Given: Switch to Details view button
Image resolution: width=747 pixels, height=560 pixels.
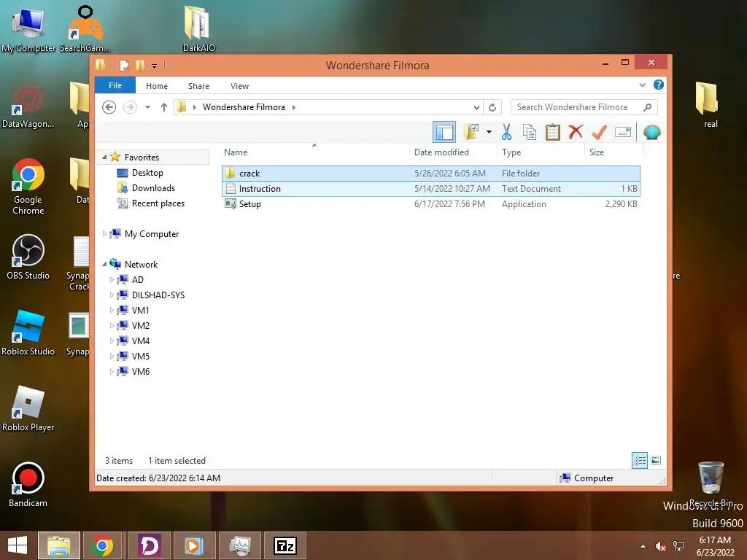Looking at the screenshot, I should (640, 461).
